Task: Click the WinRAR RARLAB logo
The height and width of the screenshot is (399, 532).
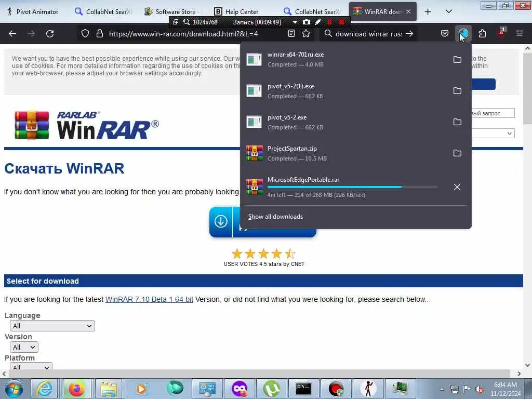Action: click(x=87, y=125)
